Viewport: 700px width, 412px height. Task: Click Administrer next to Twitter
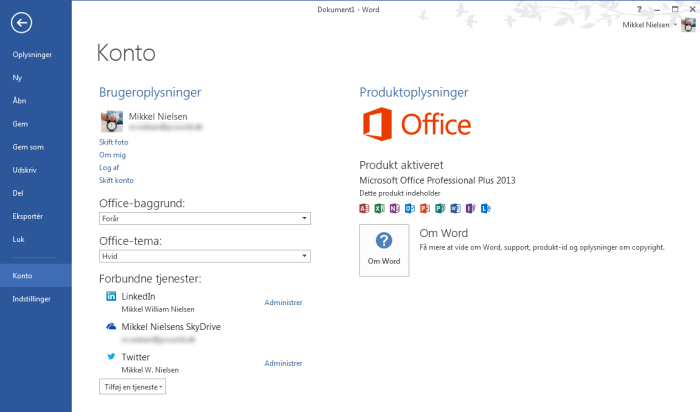(x=283, y=363)
